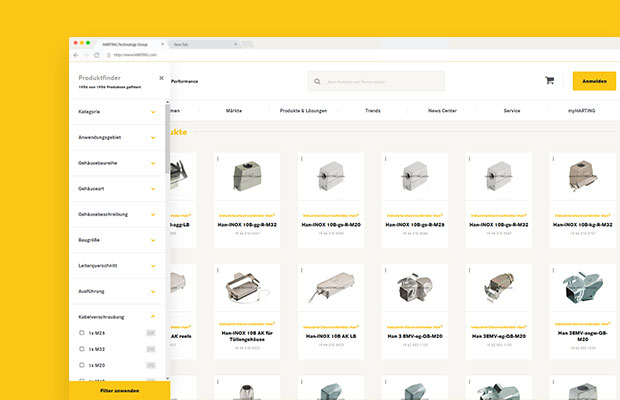
Task: Reload the page in browser
Action: coord(97,55)
